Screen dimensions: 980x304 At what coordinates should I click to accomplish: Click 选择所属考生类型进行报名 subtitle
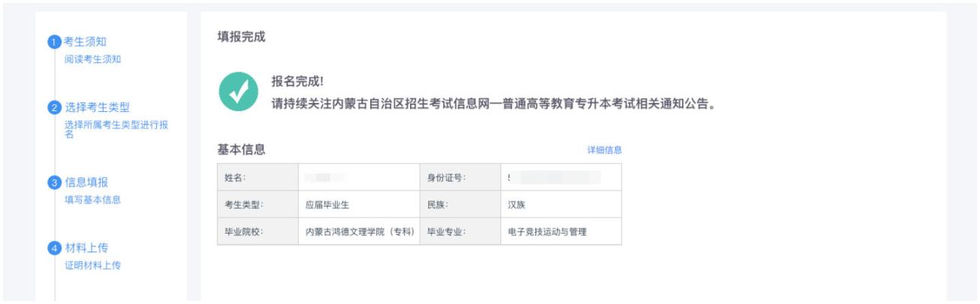pyautogui.click(x=115, y=130)
